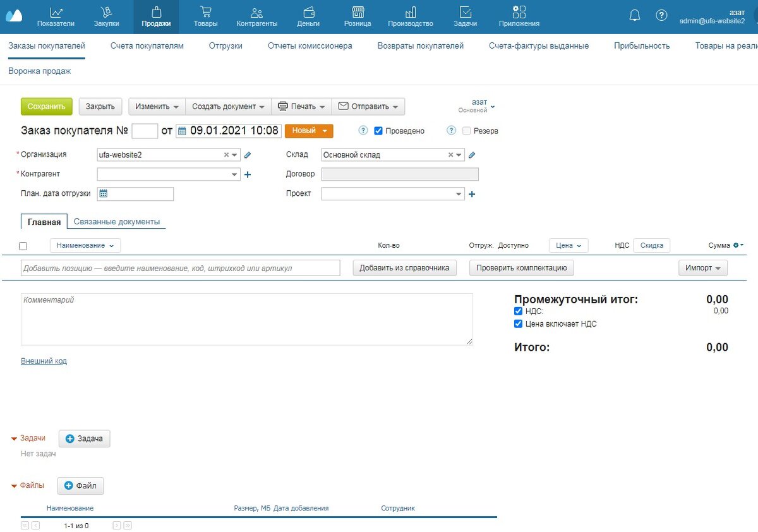Open Возвраты покупателей tab
The height and width of the screenshot is (532, 758).
421,45
